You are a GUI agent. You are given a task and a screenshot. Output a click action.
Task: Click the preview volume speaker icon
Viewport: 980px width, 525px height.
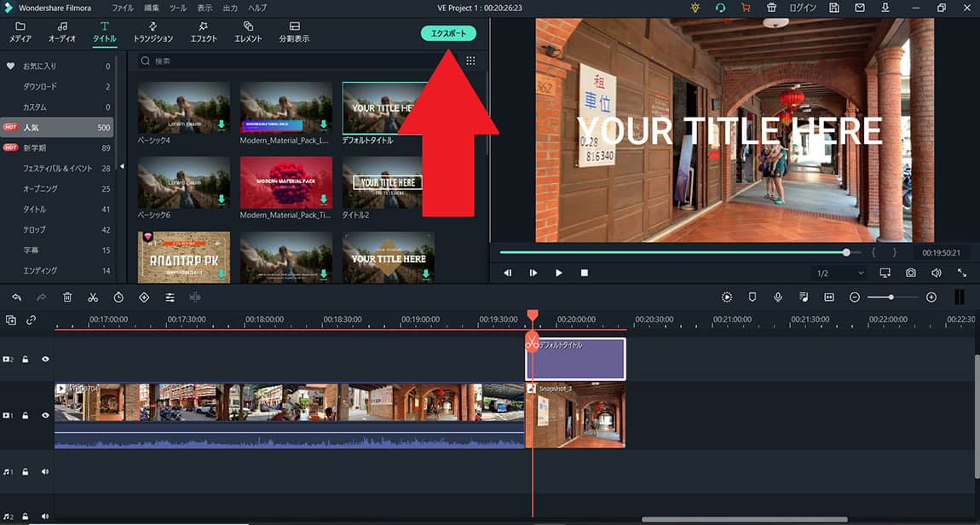pos(937,273)
